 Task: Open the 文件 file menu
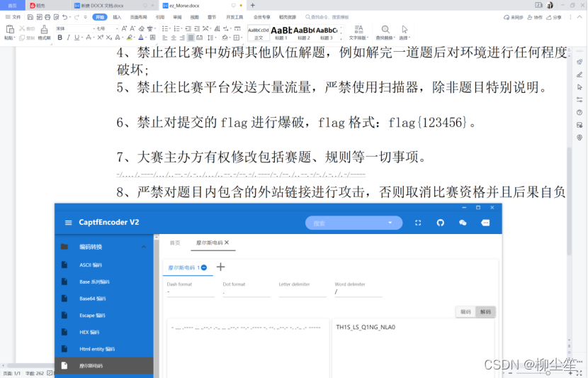[x=13, y=17]
